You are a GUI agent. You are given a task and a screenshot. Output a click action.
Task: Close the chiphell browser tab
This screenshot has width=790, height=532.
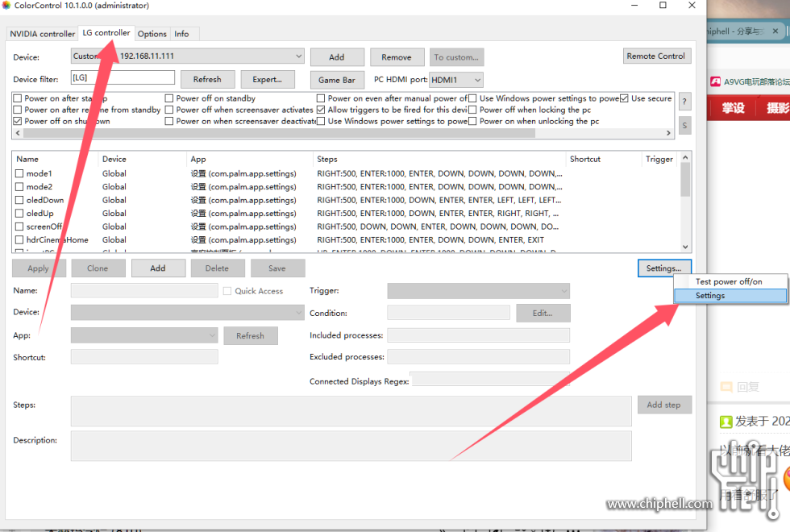click(x=775, y=31)
